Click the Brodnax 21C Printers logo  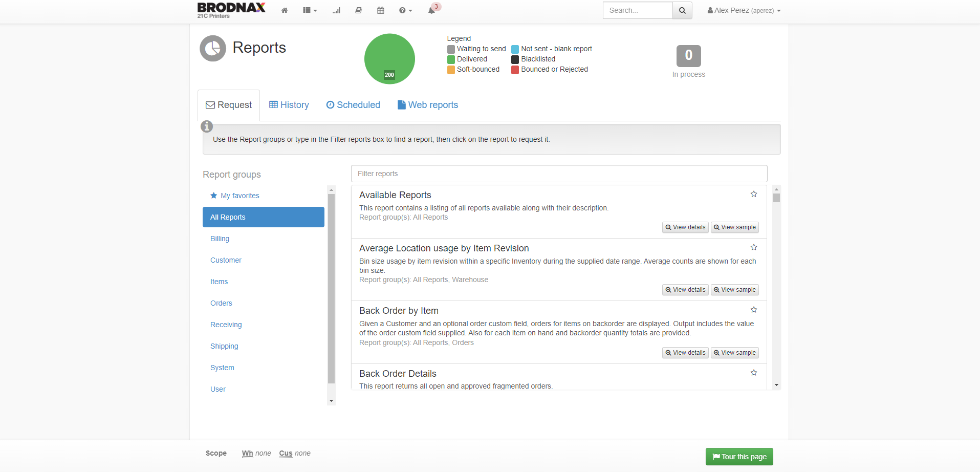[231, 10]
